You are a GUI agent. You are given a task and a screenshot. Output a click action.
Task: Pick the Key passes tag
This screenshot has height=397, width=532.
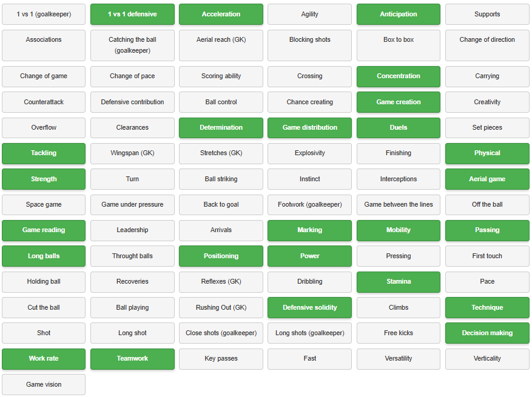(221, 359)
